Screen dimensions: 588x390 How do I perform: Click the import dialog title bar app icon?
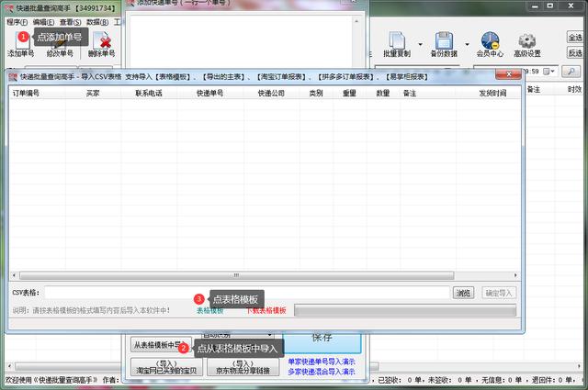[13, 77]
